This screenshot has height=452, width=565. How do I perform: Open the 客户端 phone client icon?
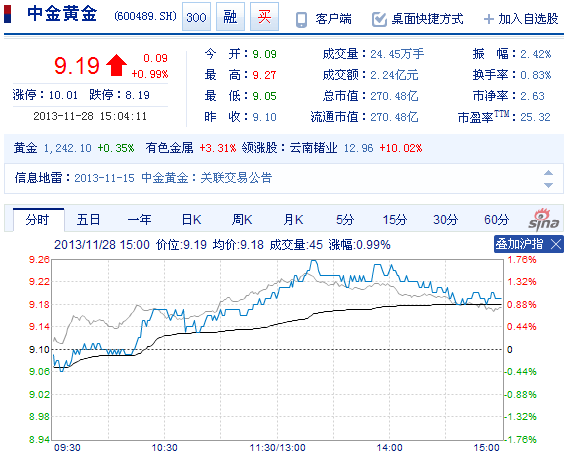click(301, 20)
